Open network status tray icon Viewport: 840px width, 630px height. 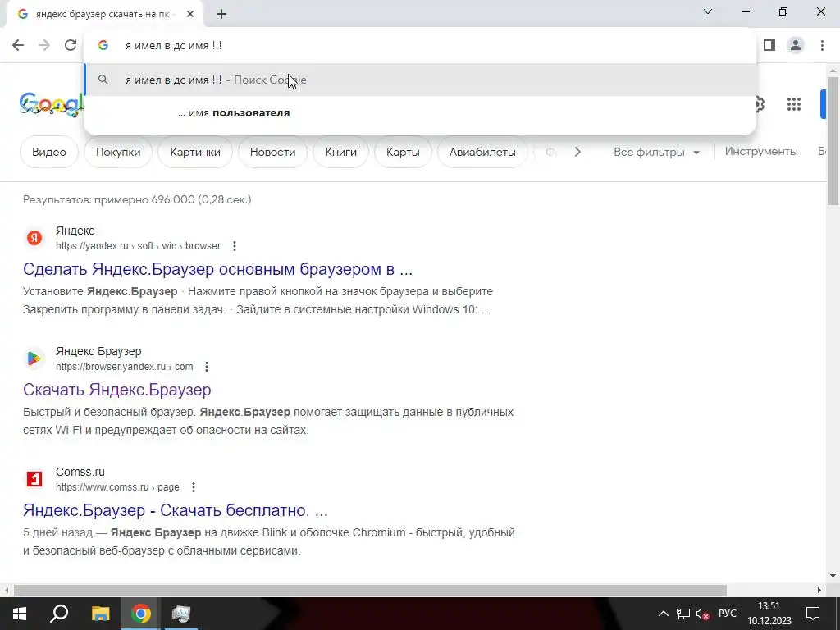(x=683, y=614)
